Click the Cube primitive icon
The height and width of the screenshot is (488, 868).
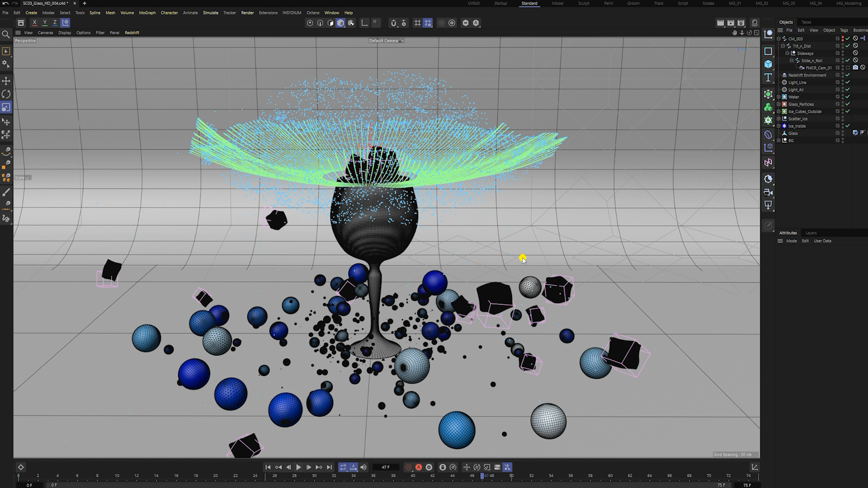(x=768, y=64)
